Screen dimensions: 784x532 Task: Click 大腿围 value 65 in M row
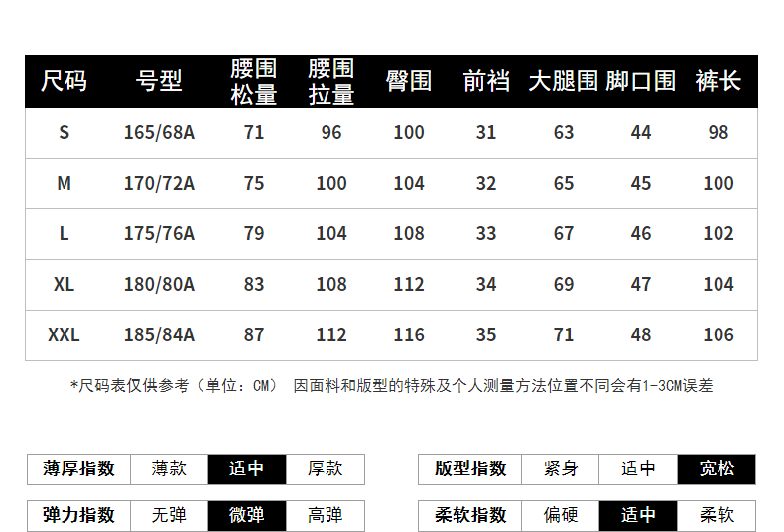tap(564, 183)
